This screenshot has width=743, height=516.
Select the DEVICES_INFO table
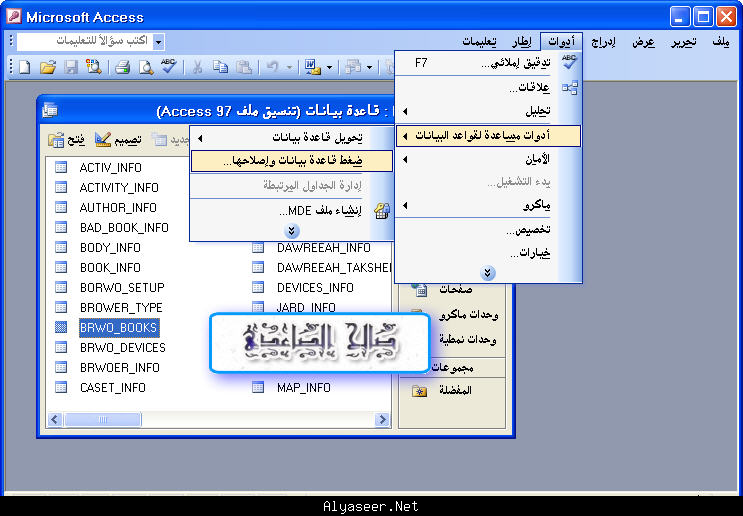click(x=315, y=288)
